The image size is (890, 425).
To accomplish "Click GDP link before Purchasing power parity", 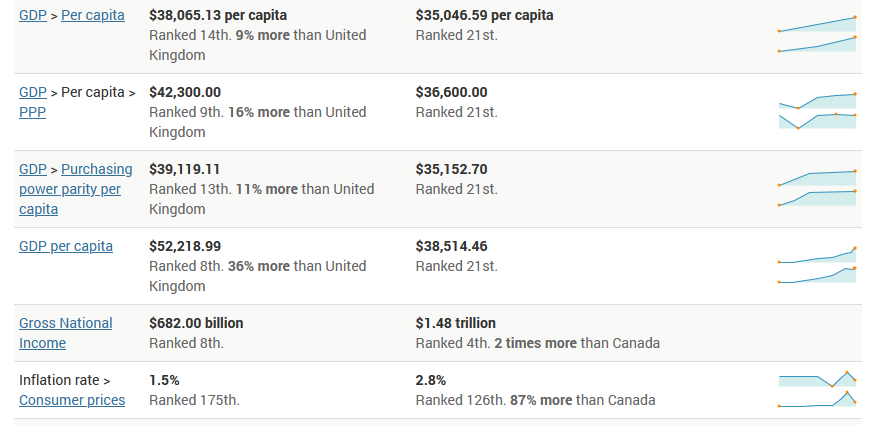I will pos(33,169).
